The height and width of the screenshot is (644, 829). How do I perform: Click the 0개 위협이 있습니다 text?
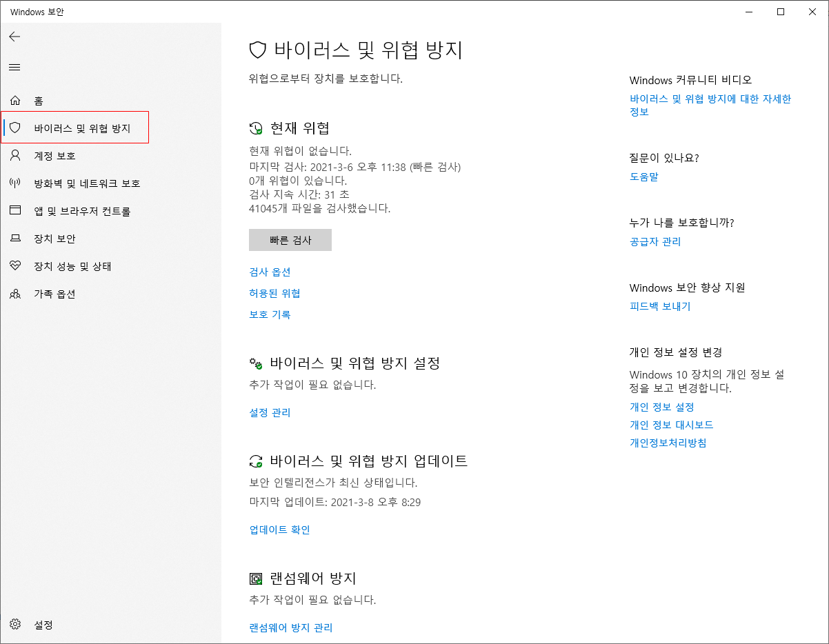(298, 181)
